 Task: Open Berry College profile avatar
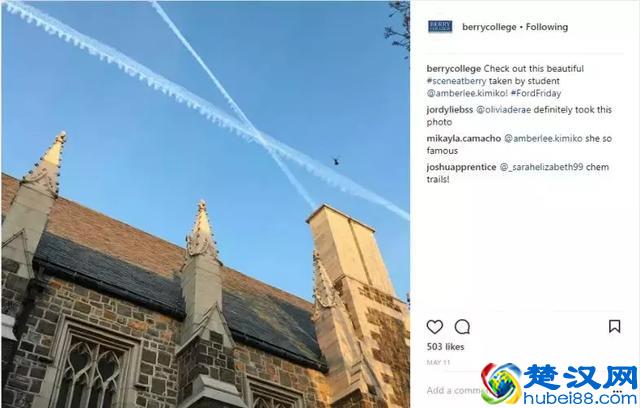pos(440,27)
